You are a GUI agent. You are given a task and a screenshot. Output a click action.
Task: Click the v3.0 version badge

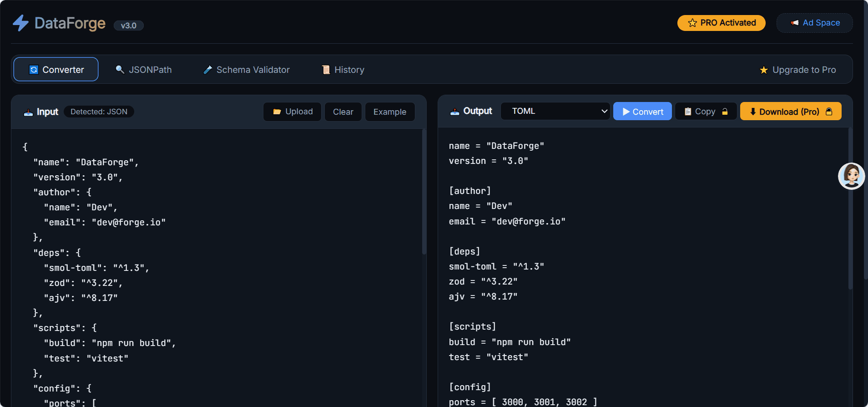(x=128, y=25)
